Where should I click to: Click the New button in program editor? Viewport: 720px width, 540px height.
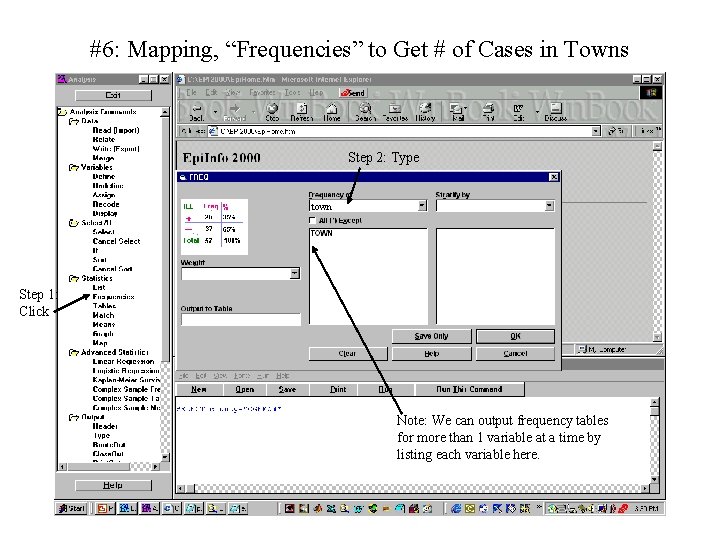[198, 389]
